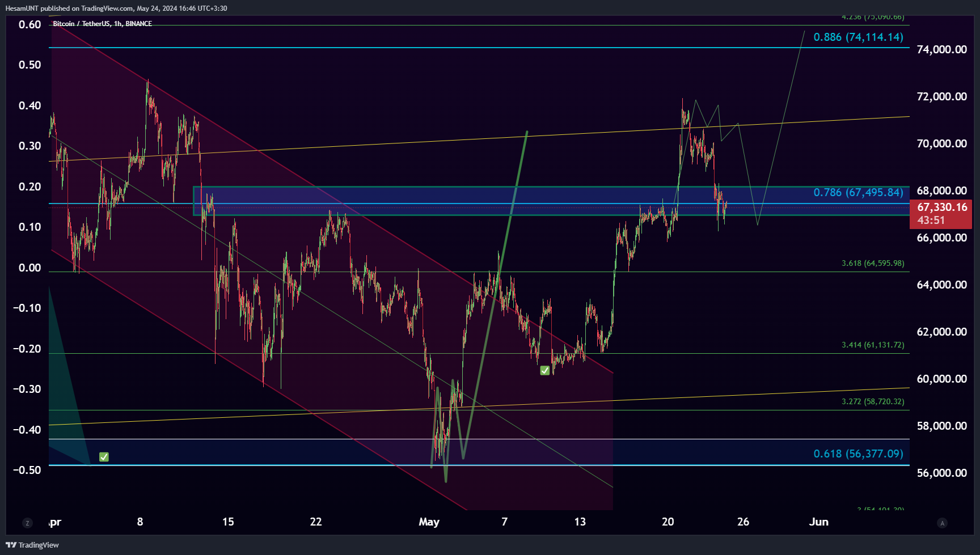Click the 0.20 value on left scale
The image size is (980, 555).
click(x=30, y=187)
